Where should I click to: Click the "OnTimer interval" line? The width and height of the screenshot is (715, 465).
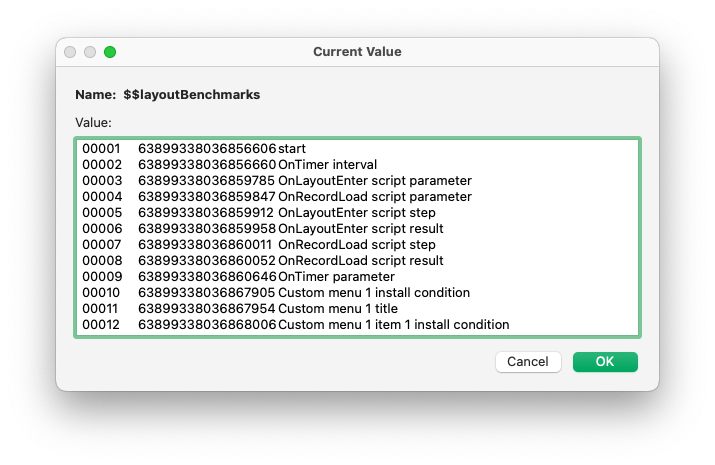point(327,164)
